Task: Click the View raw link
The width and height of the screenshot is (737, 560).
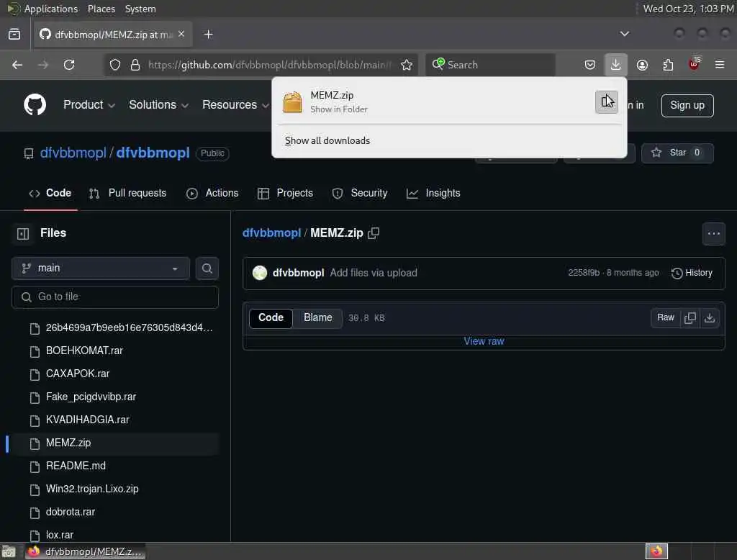Action: coord(484,341)
